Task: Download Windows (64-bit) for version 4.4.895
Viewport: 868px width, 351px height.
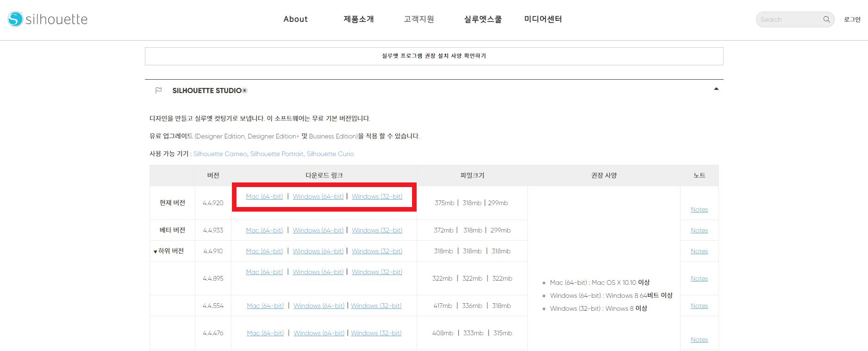Action: tap(318, 272)
